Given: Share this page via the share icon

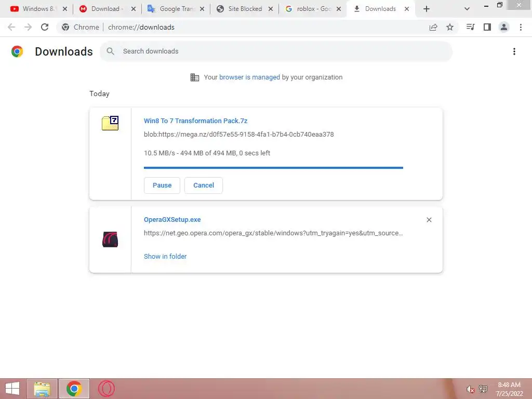Looking at the screenshot, I should click(433, 27).
